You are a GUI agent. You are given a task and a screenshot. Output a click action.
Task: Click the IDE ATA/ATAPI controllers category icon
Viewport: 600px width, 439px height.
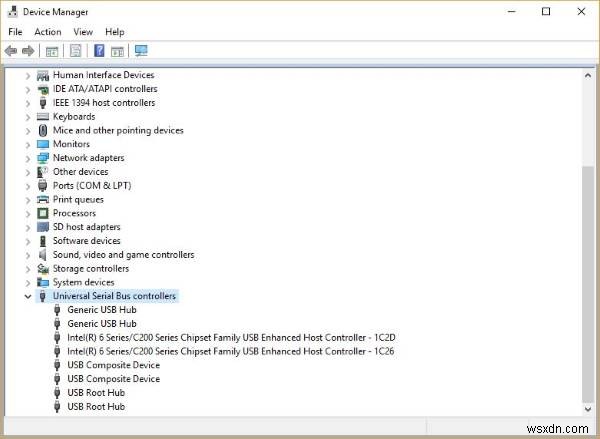point(43,89)
